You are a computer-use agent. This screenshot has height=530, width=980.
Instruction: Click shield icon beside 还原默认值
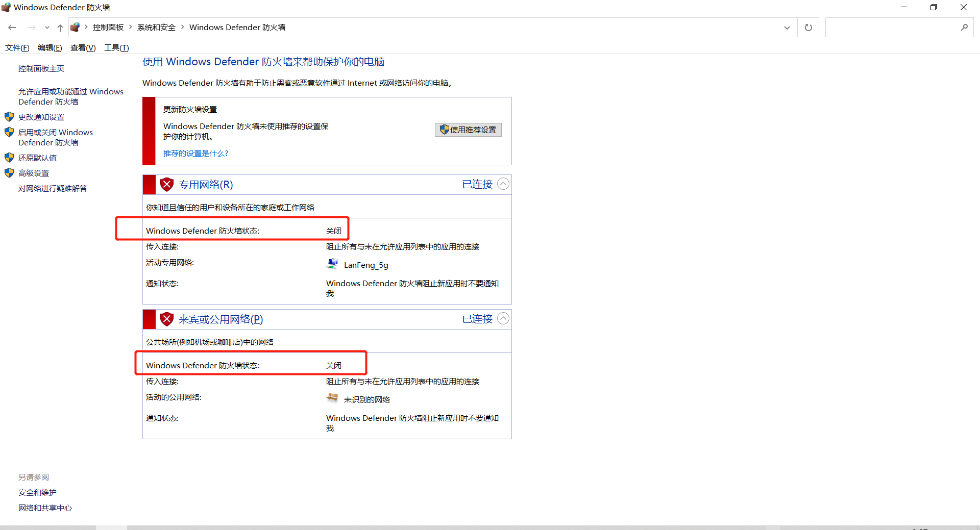point(9,158)
